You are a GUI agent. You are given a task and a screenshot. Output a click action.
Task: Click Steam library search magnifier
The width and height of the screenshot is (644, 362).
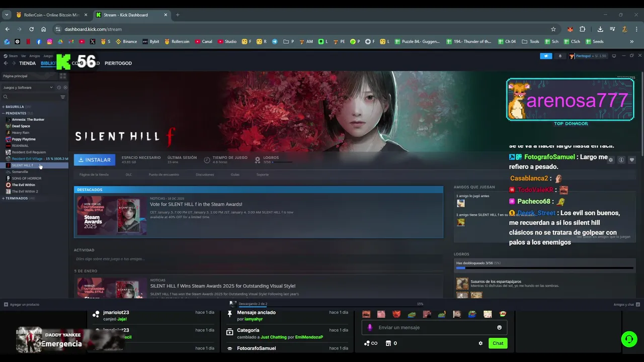pos(6,97)
